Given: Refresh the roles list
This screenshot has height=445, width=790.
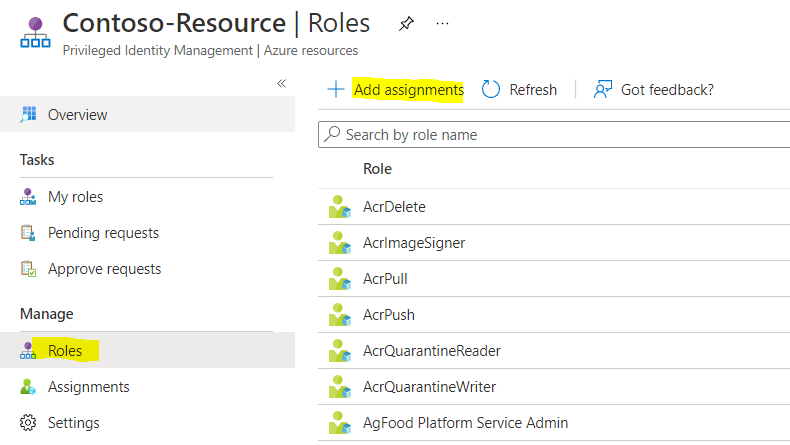Looking at the screenshot, I should 519,90.
